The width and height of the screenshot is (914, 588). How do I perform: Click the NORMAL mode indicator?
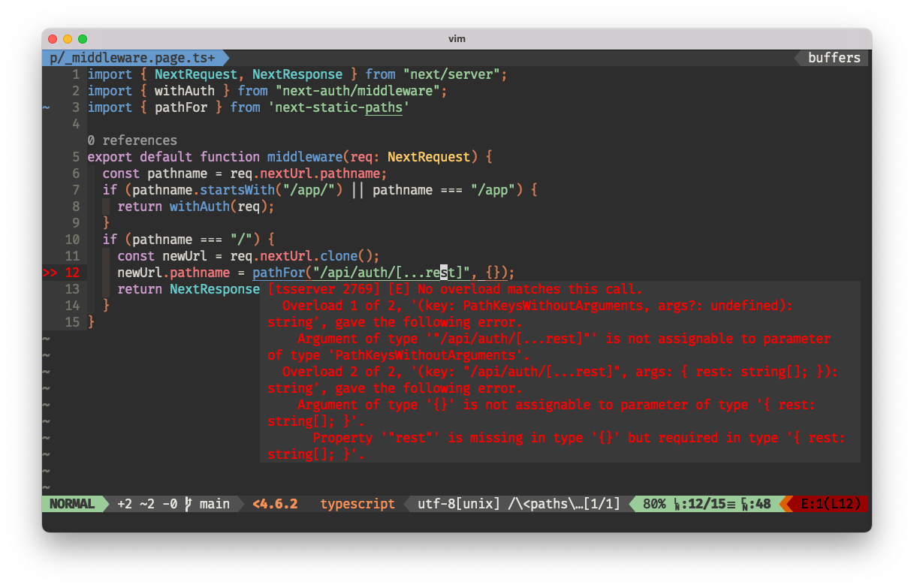pos(72,504)
